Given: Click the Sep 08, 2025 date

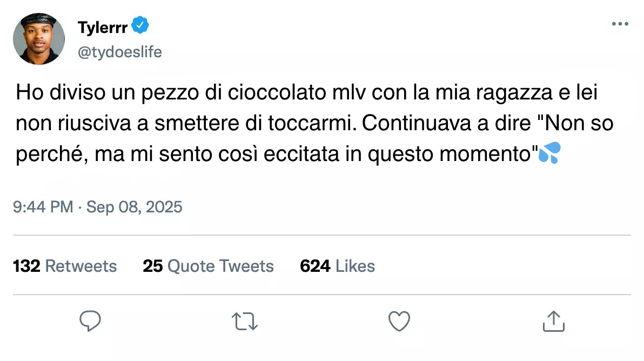Looking at the screenshot, I should click(x=135, y=207).
